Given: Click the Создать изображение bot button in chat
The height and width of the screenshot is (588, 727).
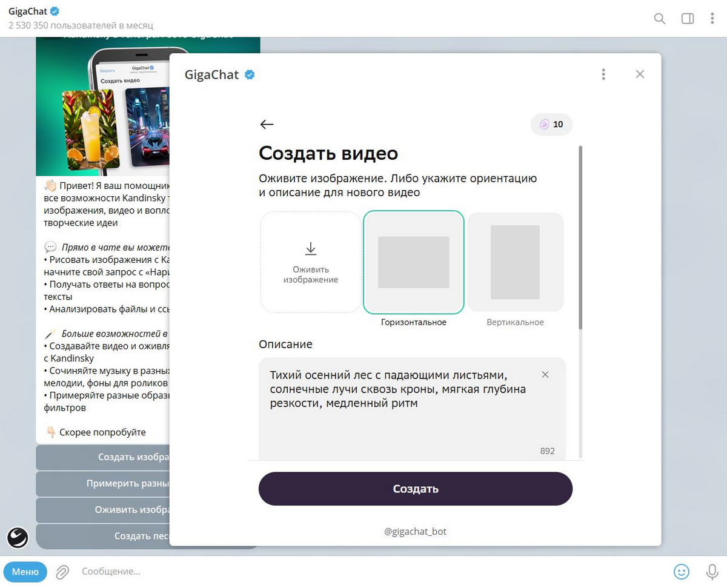Looking at the screenshot, I should pyautogui.click(x=103, y=457).
